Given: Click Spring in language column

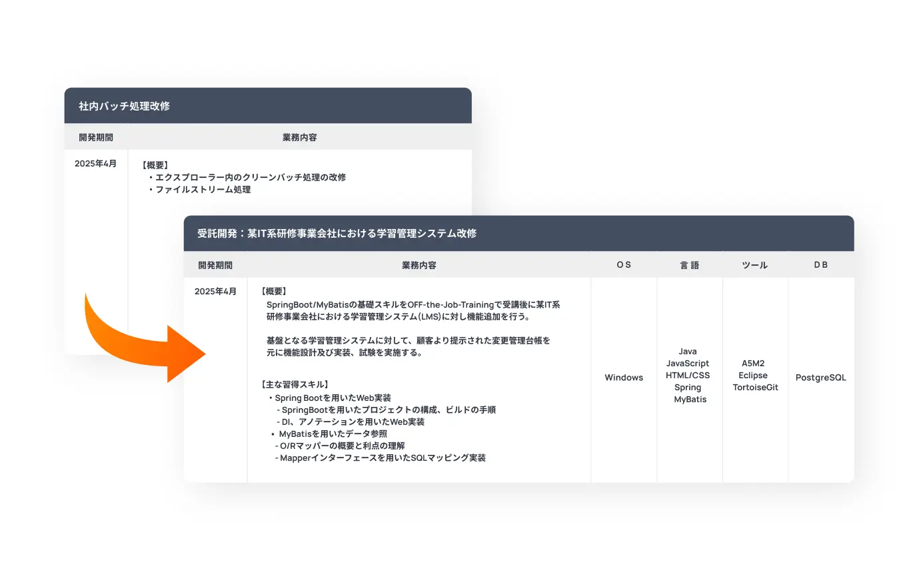Looking at the screenshot, I should [688, 388].
